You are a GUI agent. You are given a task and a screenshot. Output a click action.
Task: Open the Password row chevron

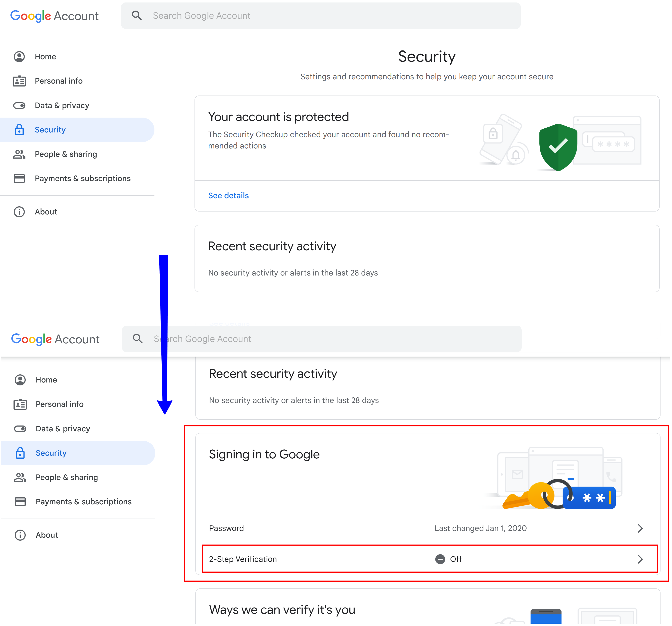coord(640,528)
